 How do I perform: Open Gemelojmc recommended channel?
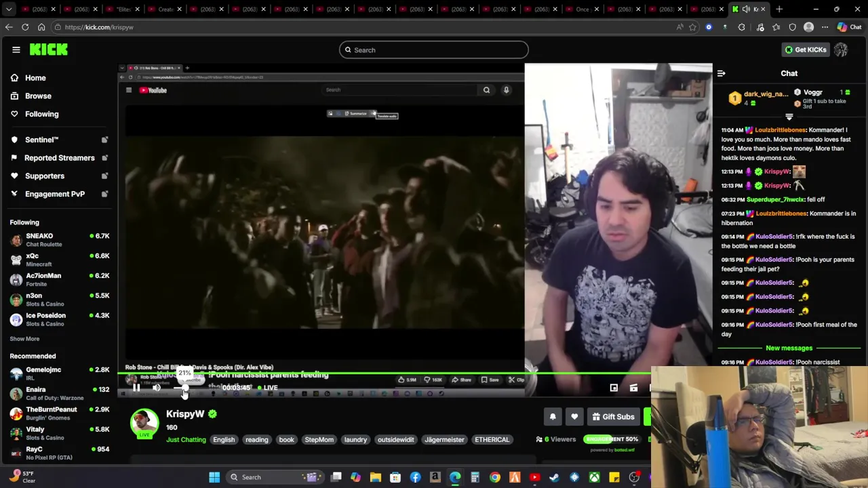pos(60,373)
